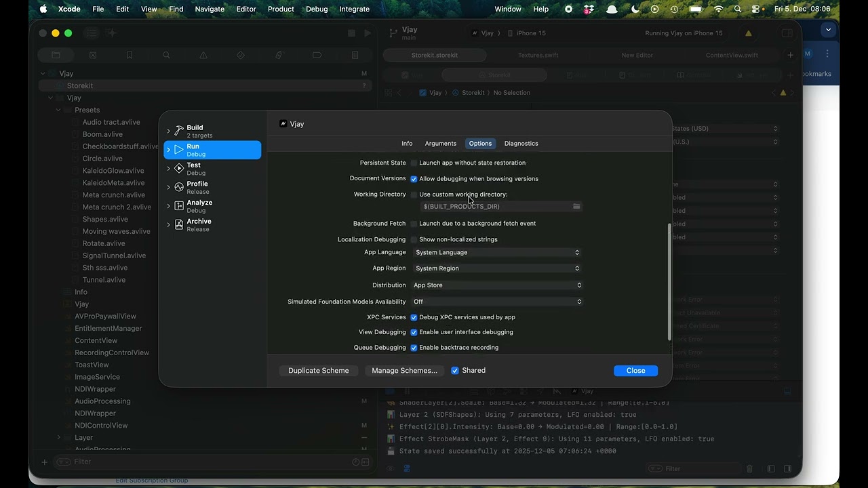Toggle the Shared scheme checkbox
The width and height of the screenshot is (868, 488).
pos(455,370)
